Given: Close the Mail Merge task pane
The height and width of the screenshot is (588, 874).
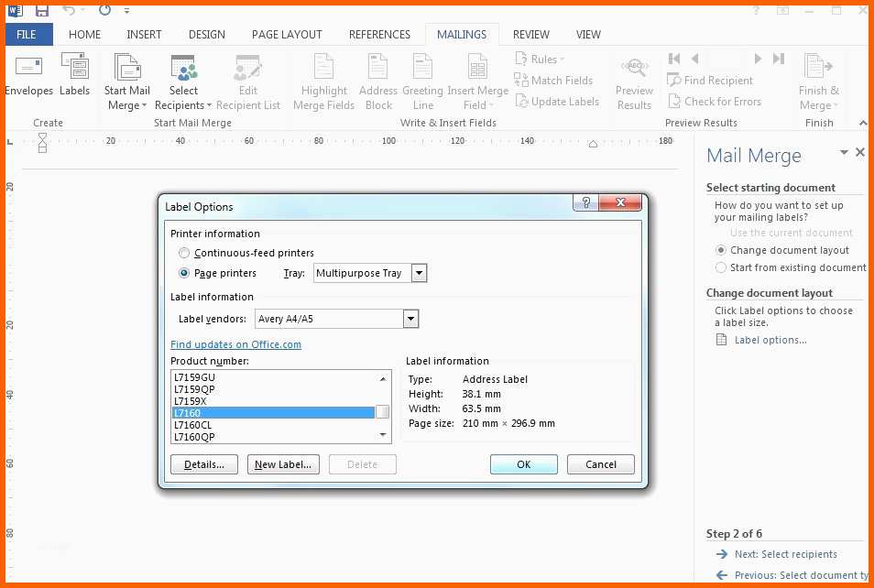Looking at the screenshot, I should (x=860, y=152).
